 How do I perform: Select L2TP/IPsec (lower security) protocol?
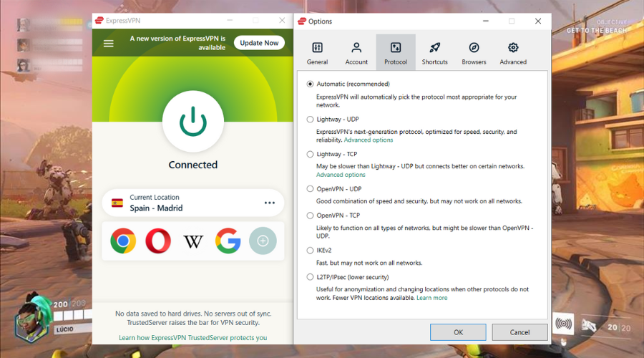310,277
